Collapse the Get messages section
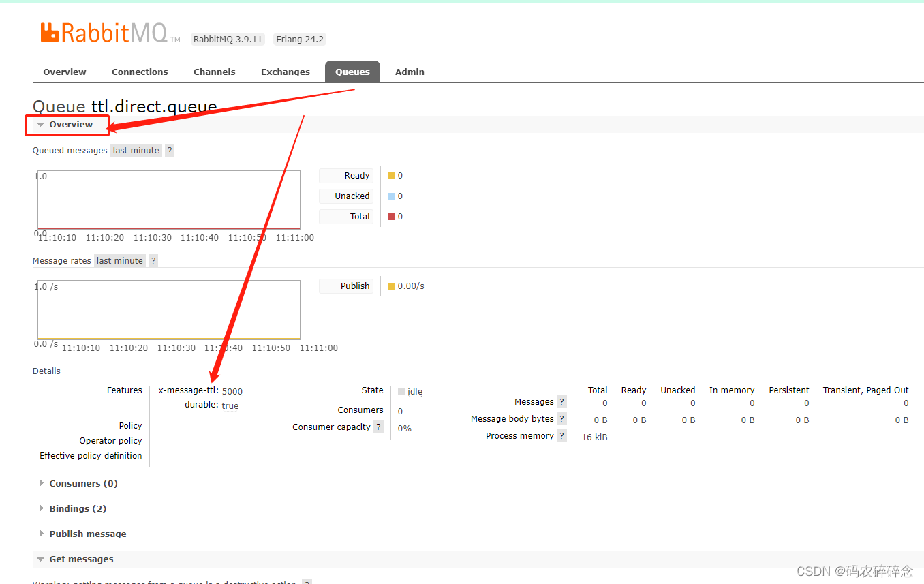The width and height of the screenshot is (924, 584). [81, 559]
